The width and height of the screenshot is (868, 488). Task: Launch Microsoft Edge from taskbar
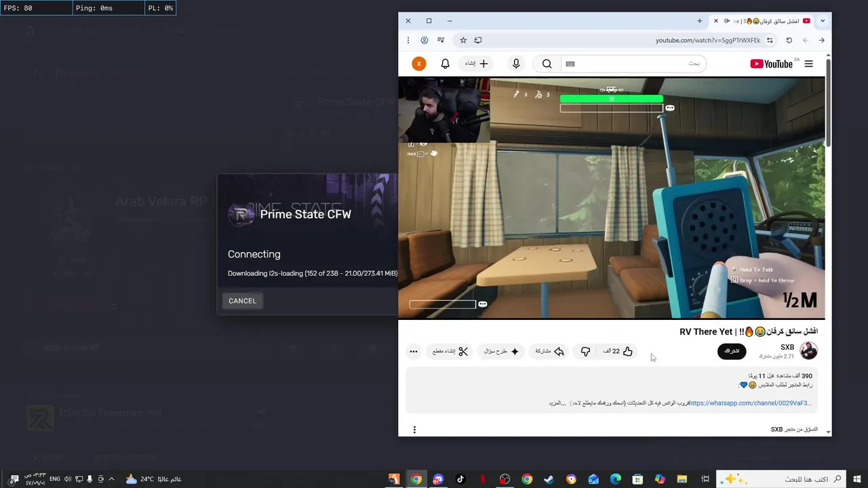(616, 479)
